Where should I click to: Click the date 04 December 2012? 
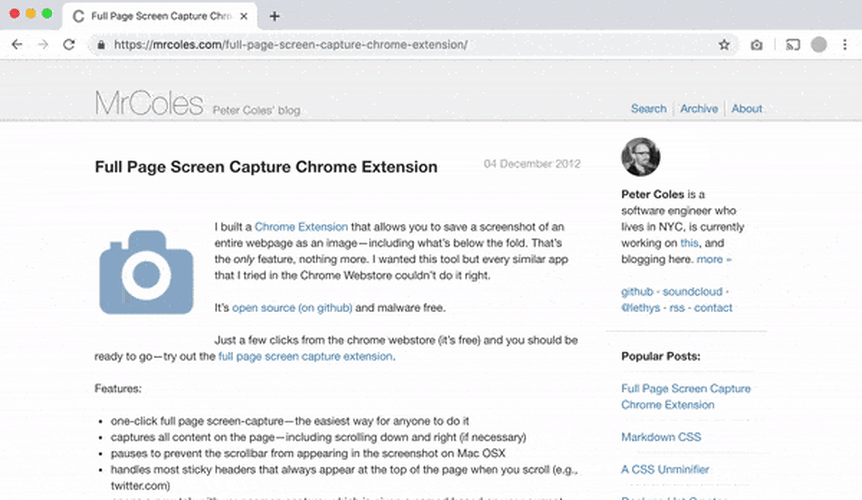pyautogui.click(x=532, y=164)
